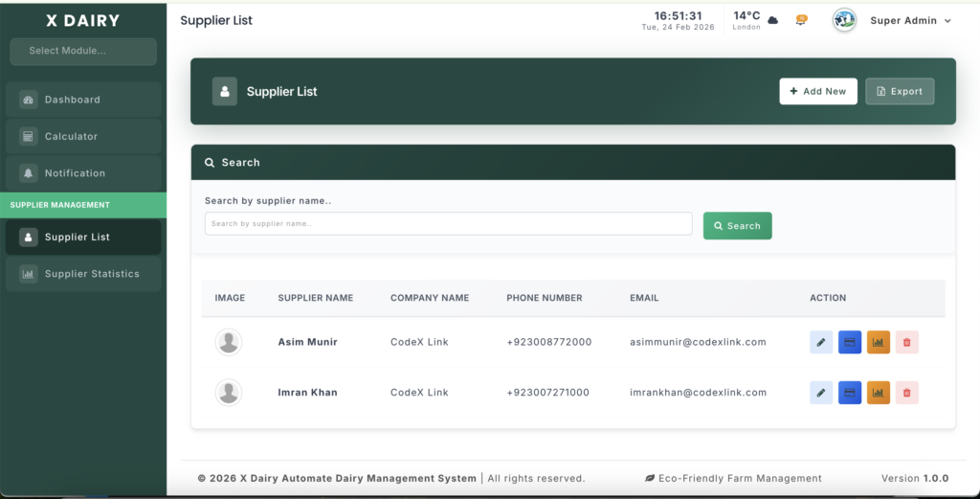
Task: Open the Select Module dropdown in the sidebar
Action: pos(83,51)
